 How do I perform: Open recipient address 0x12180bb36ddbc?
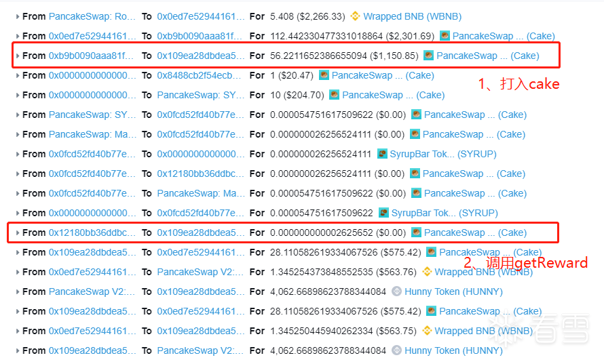point(200,174)
